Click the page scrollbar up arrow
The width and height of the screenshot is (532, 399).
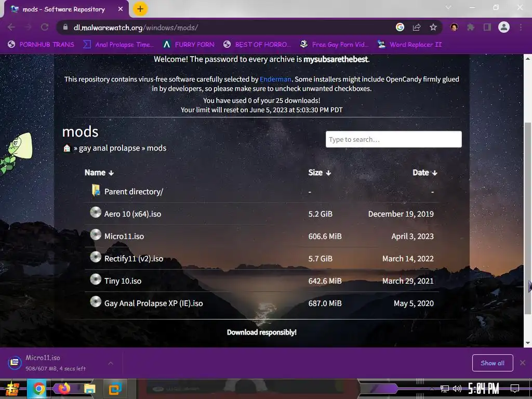(528, 58)
